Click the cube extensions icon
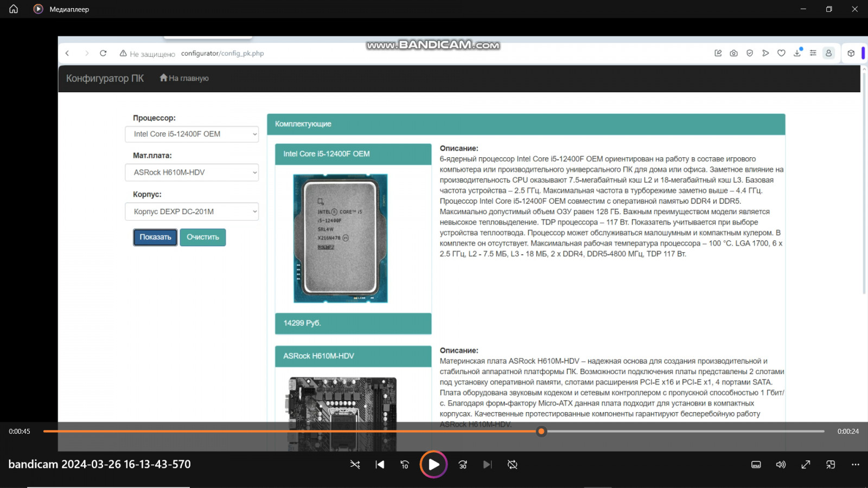 pos(851,53)
